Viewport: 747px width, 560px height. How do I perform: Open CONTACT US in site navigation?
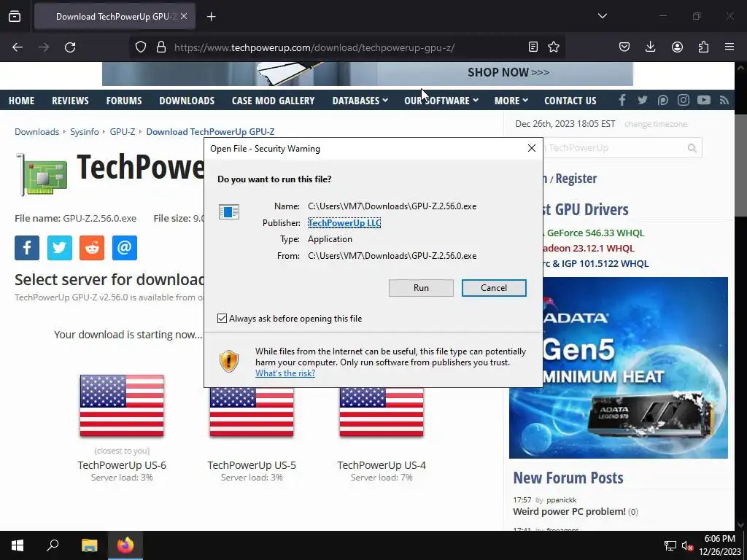570,101
